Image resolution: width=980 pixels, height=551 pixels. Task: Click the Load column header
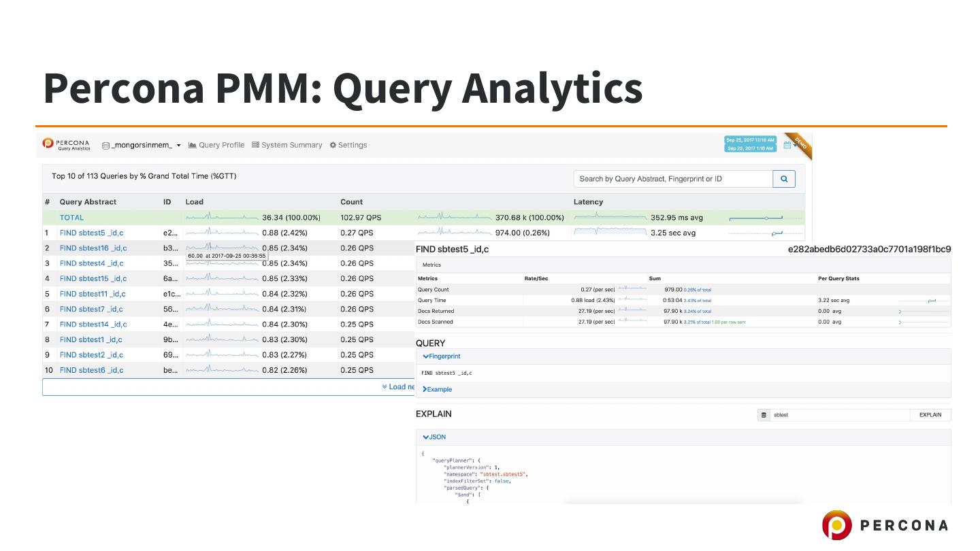[x=195, y=202]
